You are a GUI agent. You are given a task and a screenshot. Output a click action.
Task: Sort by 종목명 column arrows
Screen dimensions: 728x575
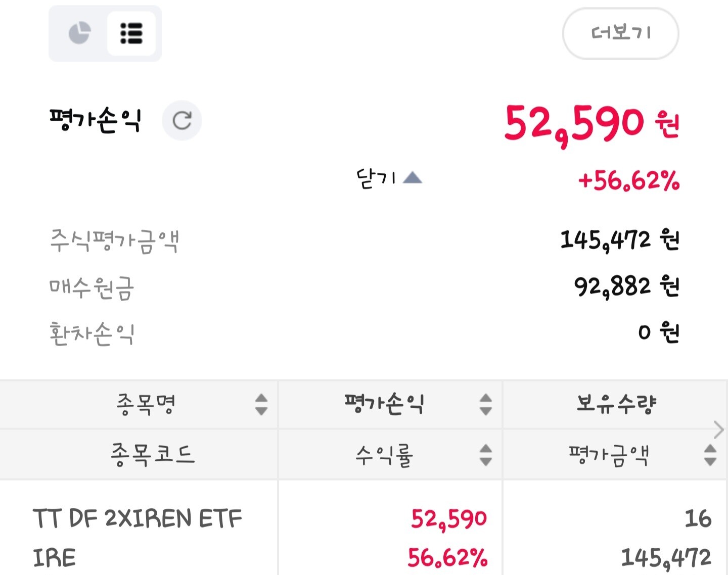261,404
